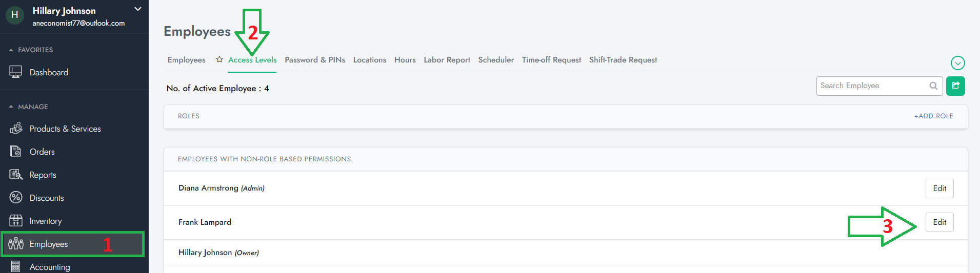
Task: Click the star icon beside Access Levels
Action: click(x=219, y=60)
